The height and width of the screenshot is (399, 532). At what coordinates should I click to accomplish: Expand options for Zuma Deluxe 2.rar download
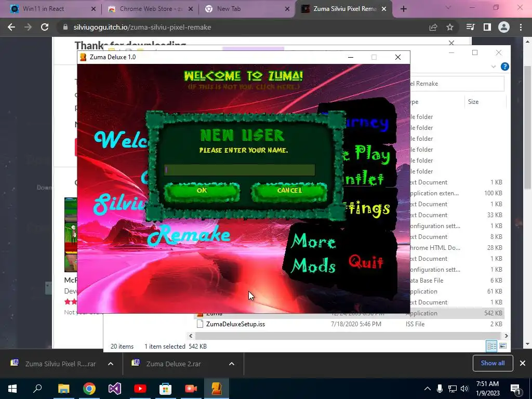[232, 364]
